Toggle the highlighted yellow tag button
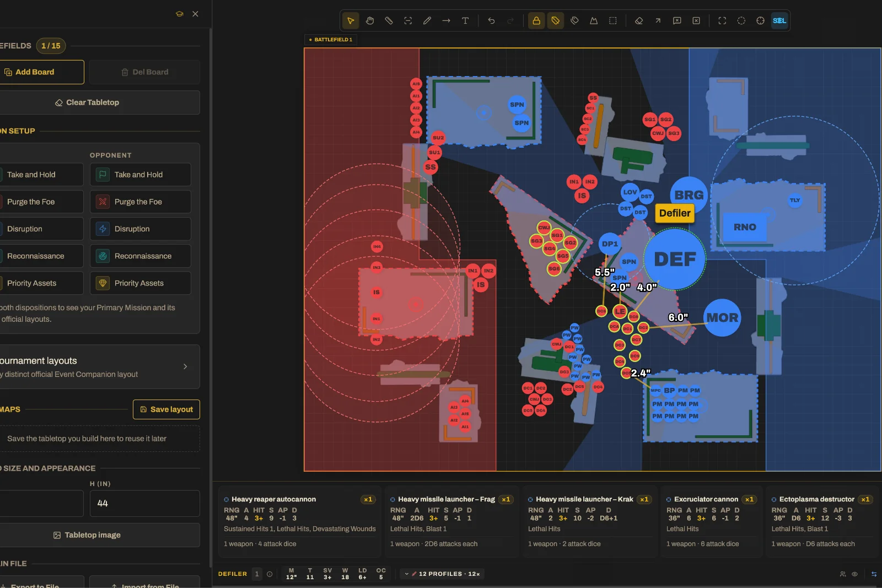Image resolution: width=882 pixels, height=588 pixels. [555, 21]
